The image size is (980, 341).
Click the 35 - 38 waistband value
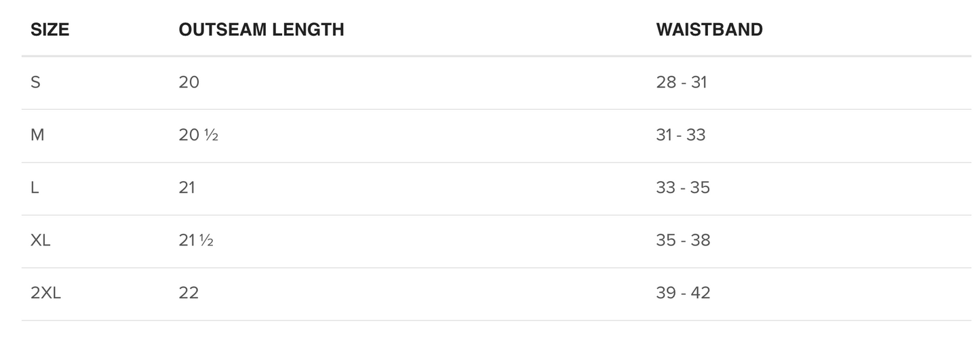pos(683,241)
